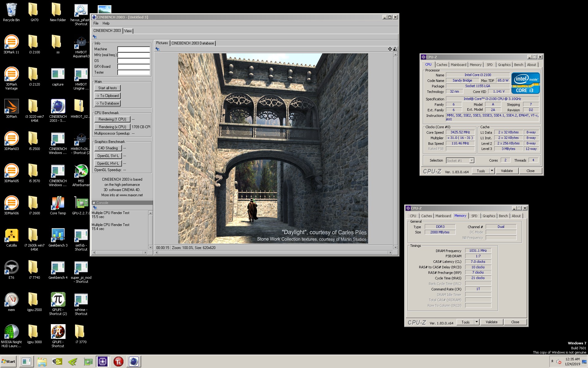Open Graphics tab in upper CPU-Z window
The height and width of the screenshot is (368, 588).
pyautogui.click(x=504, y=65)
